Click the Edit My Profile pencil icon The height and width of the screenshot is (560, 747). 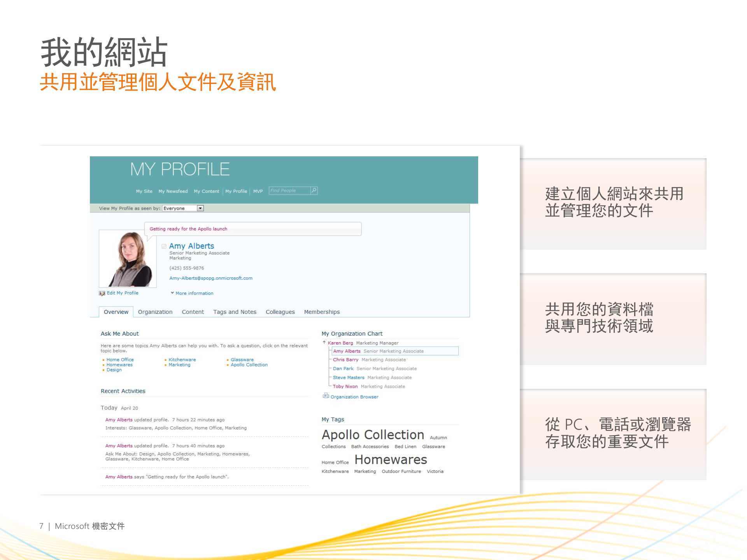[102, 293]
